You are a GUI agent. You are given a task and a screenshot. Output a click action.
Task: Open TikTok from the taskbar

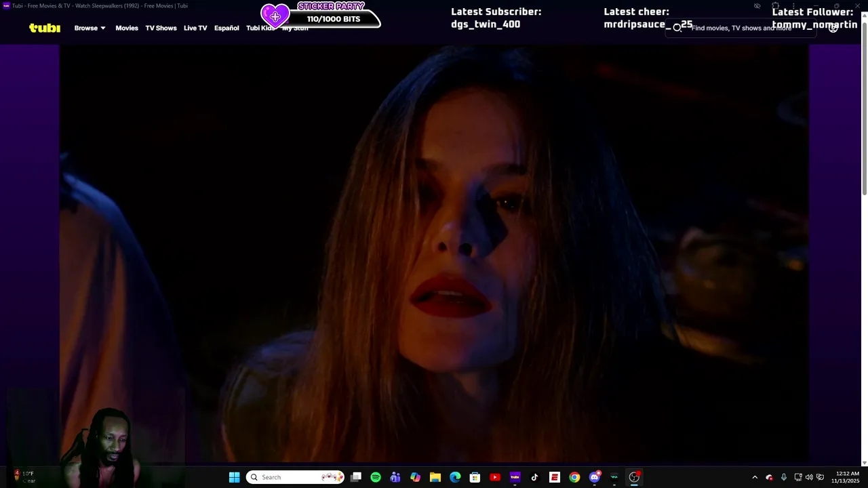pyautogui.click(x=534, y=477)
